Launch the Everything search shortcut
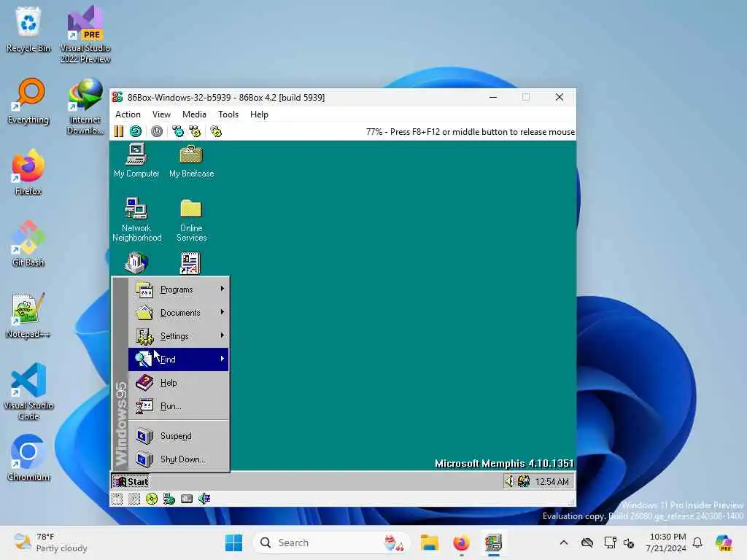747x560 pixels. tap(28, 101)
